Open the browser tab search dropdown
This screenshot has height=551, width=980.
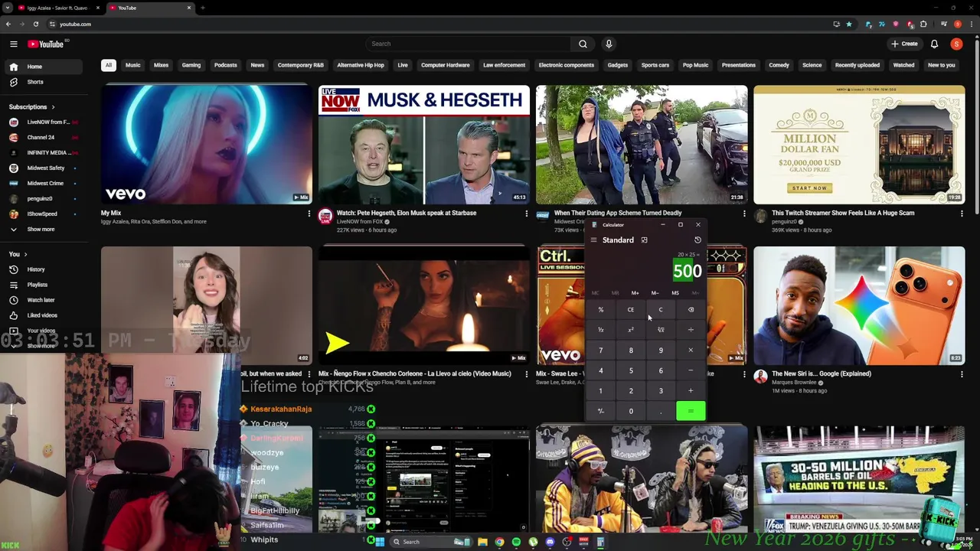[8, 8]
